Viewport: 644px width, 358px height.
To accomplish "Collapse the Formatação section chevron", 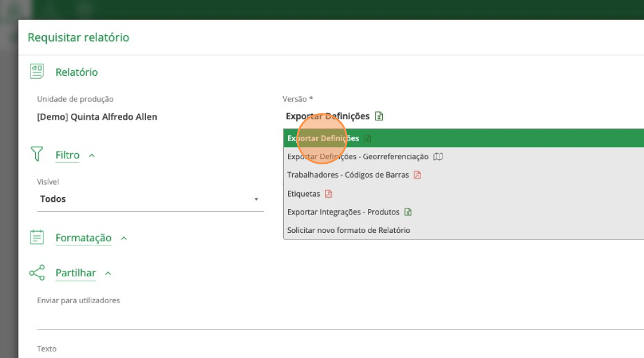I will (x=124, y=238).
